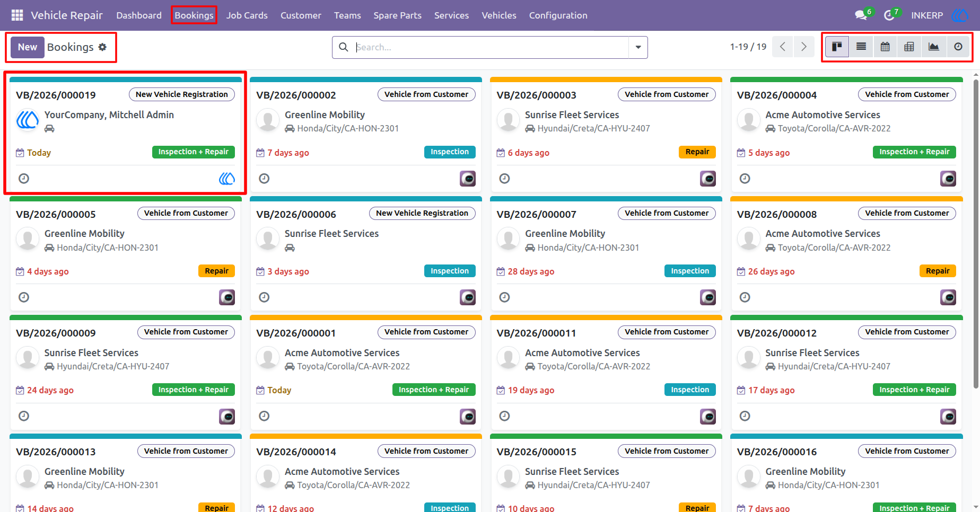Open activity clock on VB/2026/000002 card
Viewport: 980px width, 512px height.
264,179
